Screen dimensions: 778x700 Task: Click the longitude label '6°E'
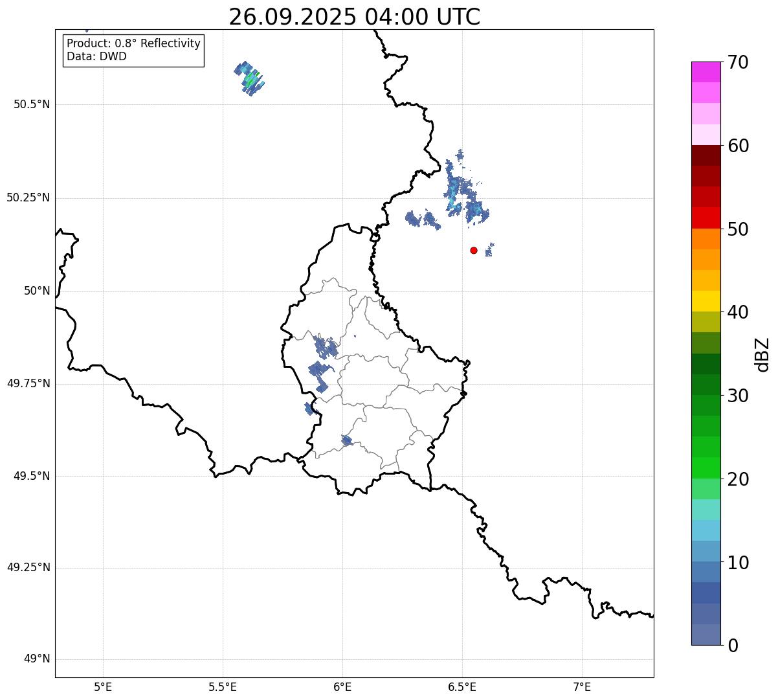(x=342, y=687)
